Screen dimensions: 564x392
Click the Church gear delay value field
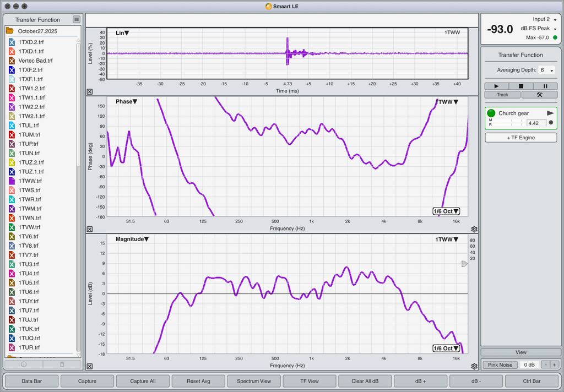[x=536, y=123]
